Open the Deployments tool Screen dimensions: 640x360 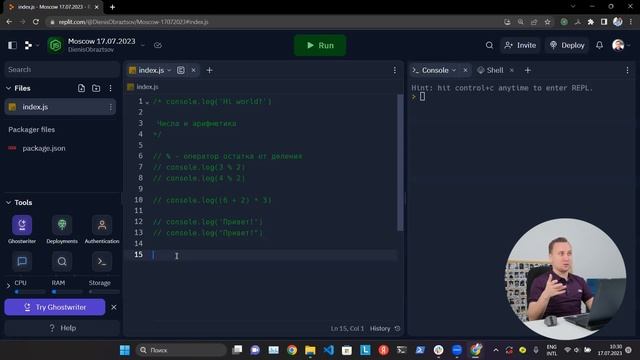click(x=62, y=229)
